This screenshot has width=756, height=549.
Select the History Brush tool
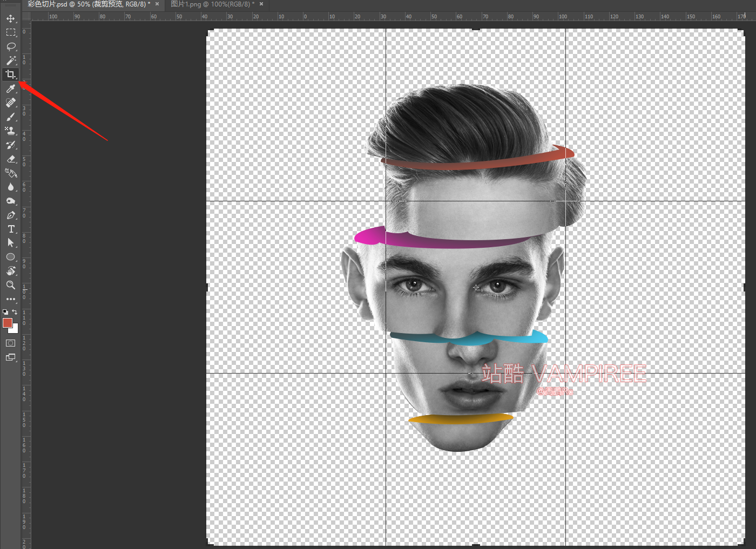click(x=10, y=145)
